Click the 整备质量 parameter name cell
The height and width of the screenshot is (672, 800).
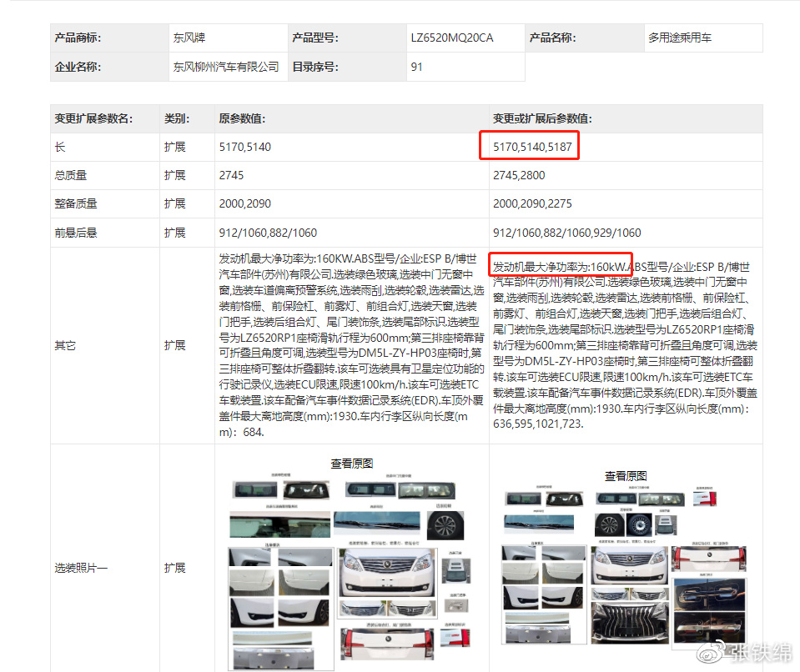(105, 204)
